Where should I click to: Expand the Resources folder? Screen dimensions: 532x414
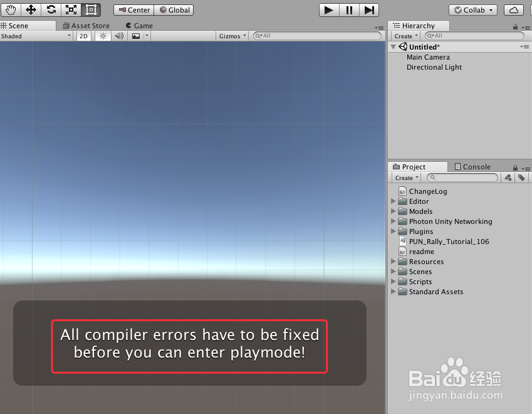(x=394, y=262)
